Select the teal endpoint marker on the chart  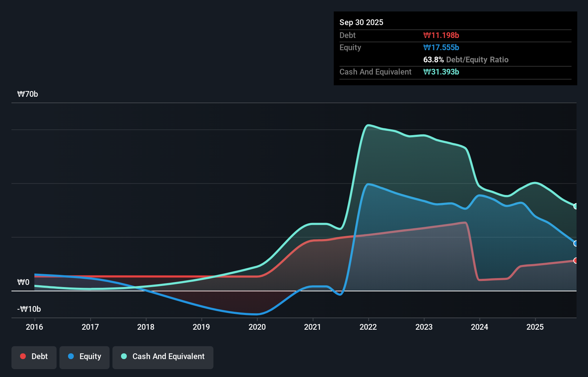click(x=575, y=206)
